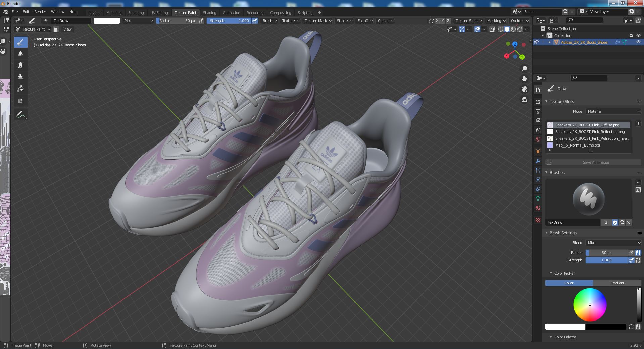Open the Active Tool properties tab
Viewport: 644px width, 349px height.
(538, 90)
